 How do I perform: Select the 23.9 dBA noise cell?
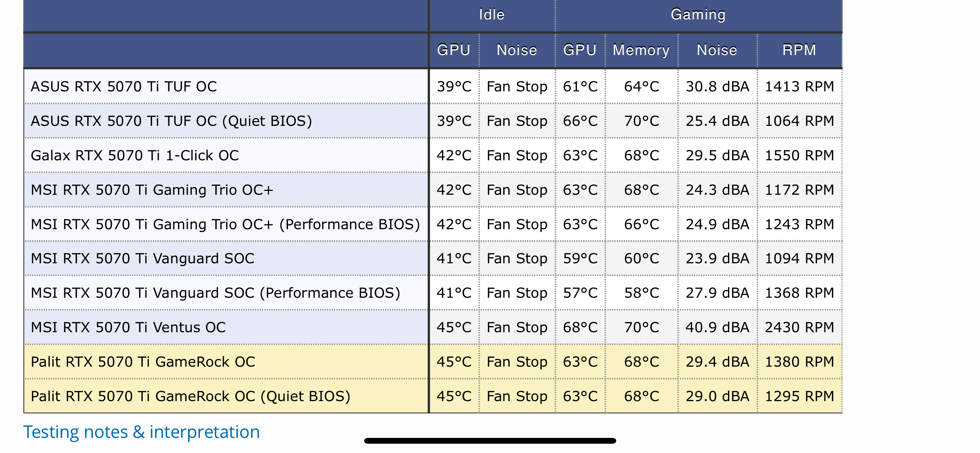(x=717, y=258)
